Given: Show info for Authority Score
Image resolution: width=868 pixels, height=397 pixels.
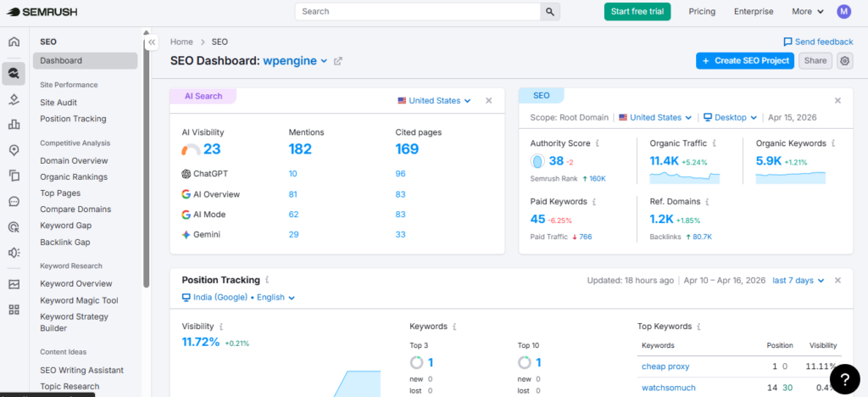Looking at the screenshot, I should click(598, 143).
